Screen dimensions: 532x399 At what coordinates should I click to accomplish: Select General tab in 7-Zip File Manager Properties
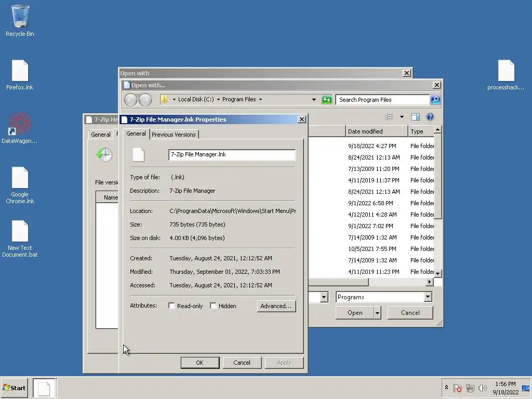click(x=136, y=134)
